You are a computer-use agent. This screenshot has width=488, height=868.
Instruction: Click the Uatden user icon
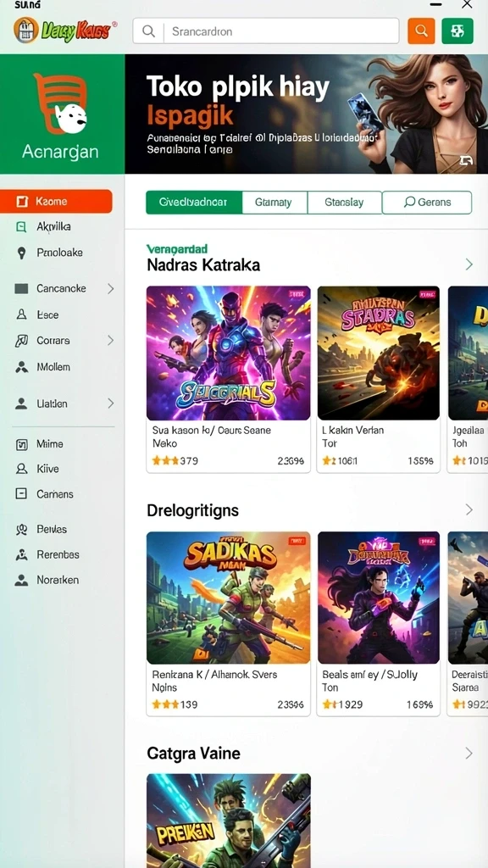[x=21, y=403]
